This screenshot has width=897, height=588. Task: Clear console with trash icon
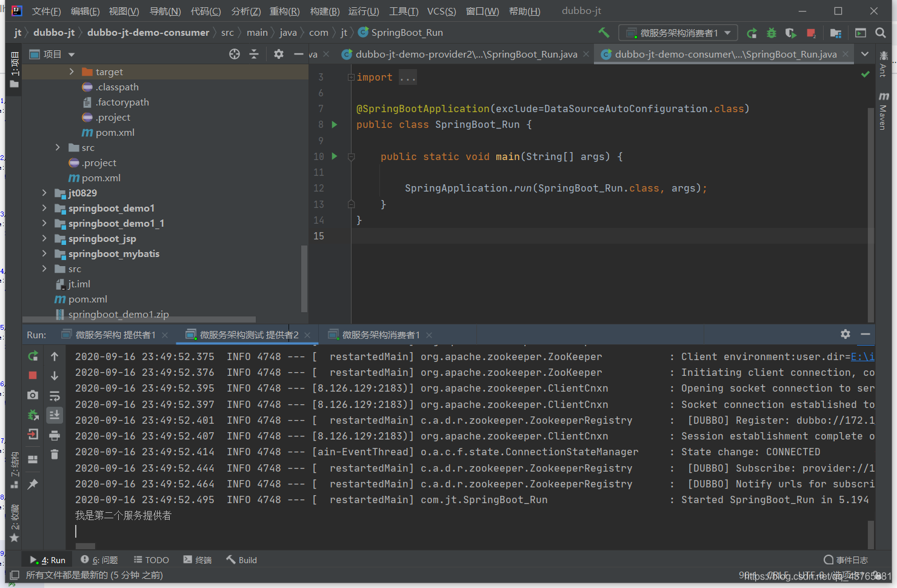click(55, 454)
